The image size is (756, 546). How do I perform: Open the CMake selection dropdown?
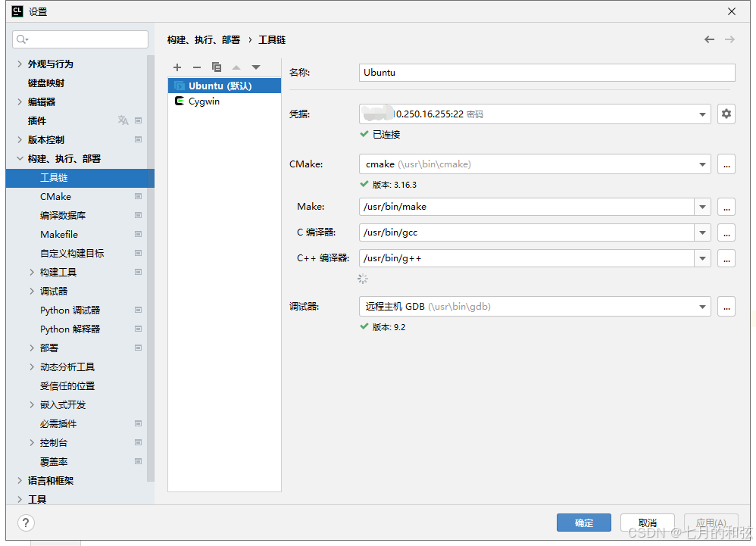(702, 164)
